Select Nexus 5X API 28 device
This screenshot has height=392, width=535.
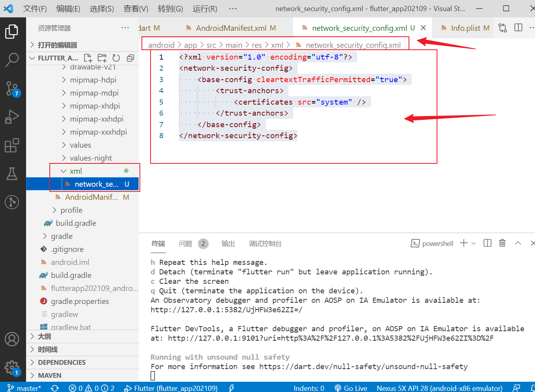coord(439,388)
